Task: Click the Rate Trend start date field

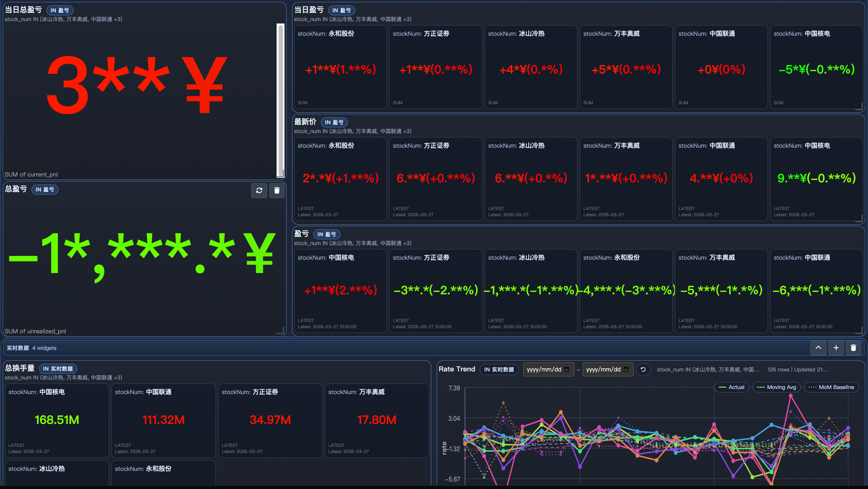Action: click(x=544, y=369)
